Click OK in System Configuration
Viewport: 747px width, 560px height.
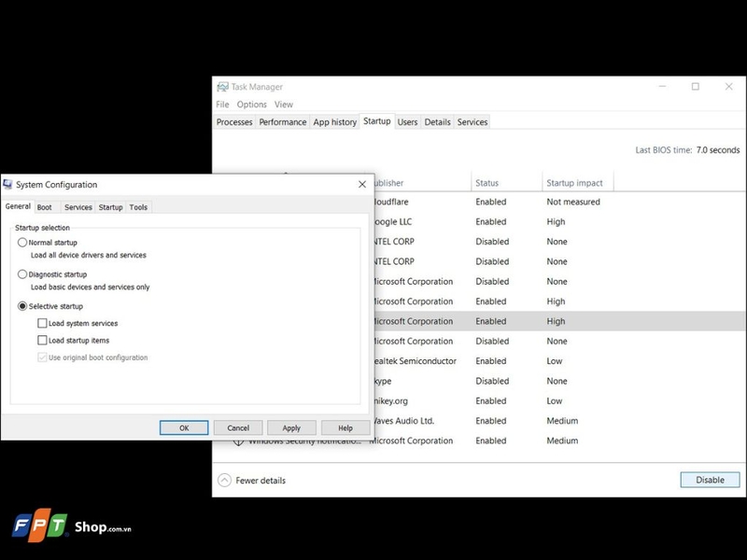coord(184,427)
